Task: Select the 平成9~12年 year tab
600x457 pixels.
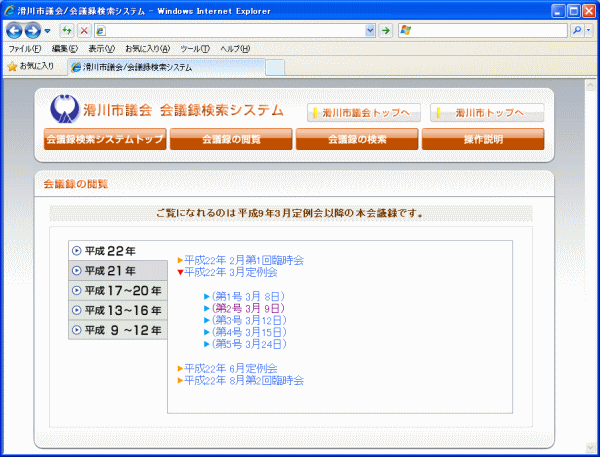Action: click(118, 330)
